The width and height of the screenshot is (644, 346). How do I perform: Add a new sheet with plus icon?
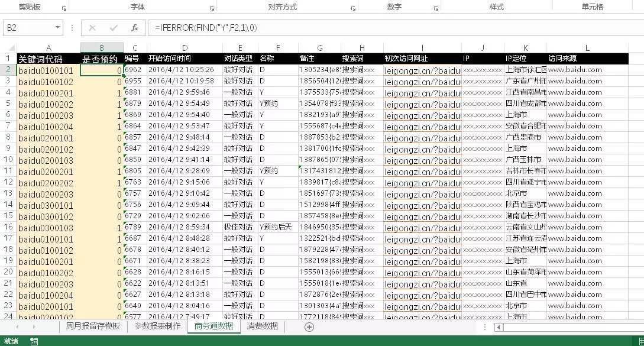[x=309, y=326]
